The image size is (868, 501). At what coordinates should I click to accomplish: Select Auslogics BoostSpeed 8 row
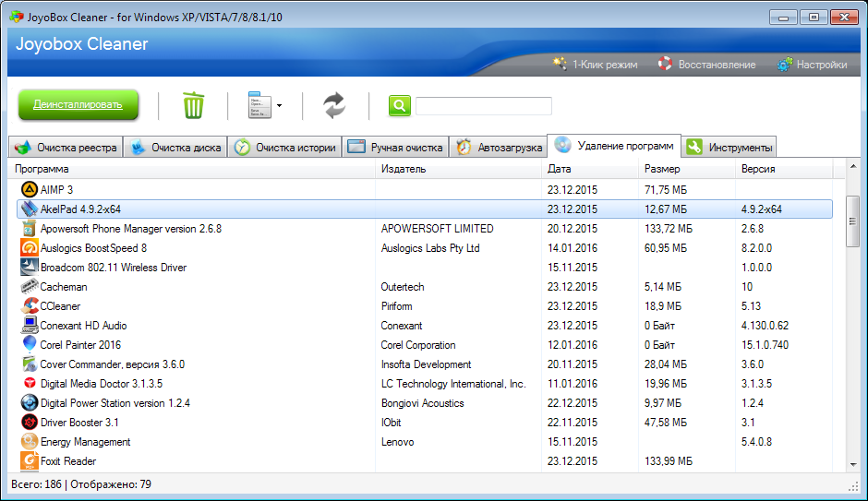(93, 248)
